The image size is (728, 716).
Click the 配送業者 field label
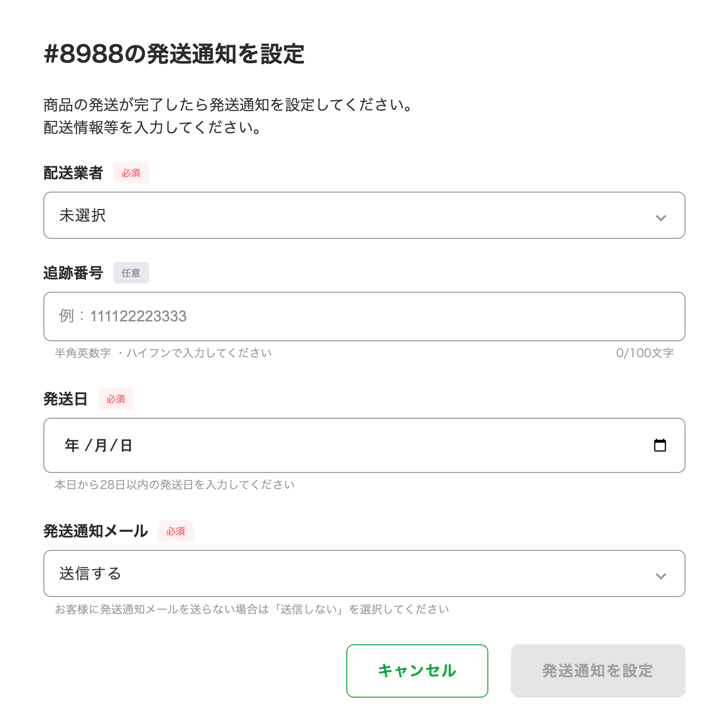coord(73,173)
